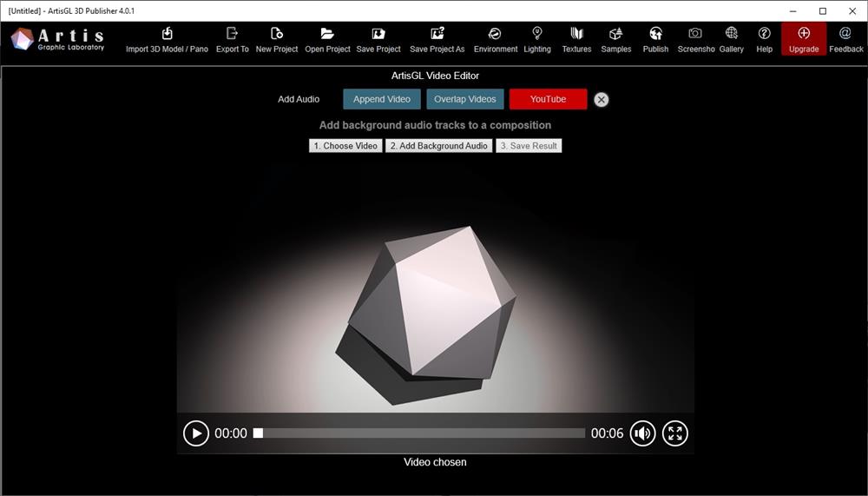This screenshot has width=868, height=496.
Task: Open Project from toolbar
Action: 327,40
